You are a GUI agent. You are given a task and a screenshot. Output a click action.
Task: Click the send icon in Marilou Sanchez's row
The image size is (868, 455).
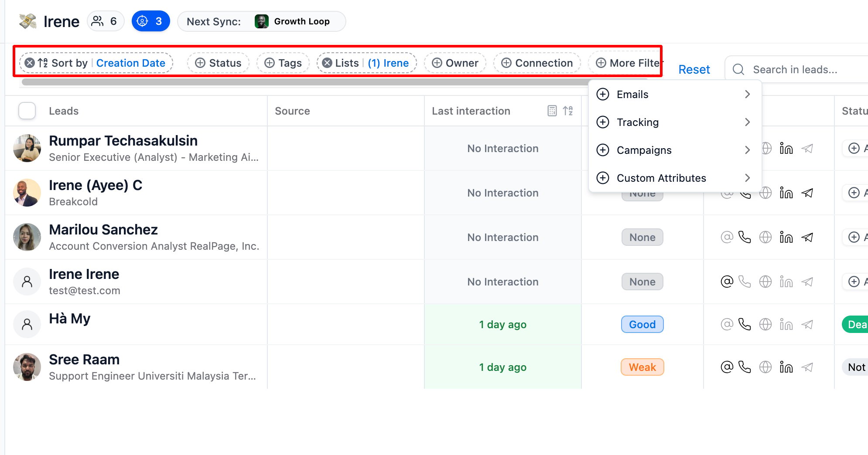pos(807,238)
